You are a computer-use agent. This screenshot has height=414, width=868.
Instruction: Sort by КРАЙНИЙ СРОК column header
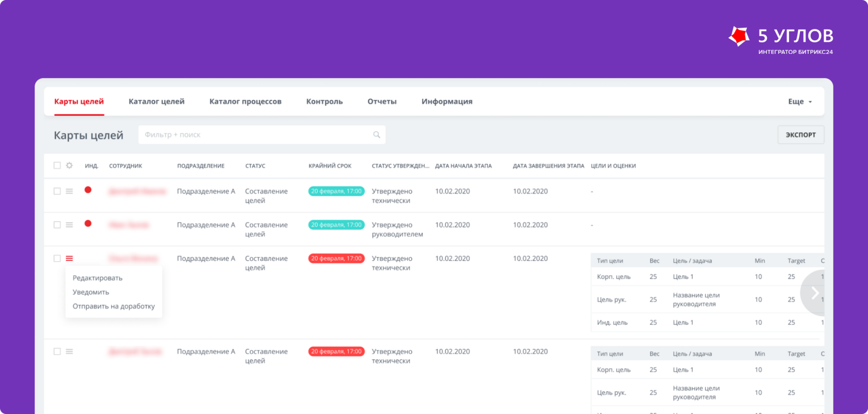330,166
